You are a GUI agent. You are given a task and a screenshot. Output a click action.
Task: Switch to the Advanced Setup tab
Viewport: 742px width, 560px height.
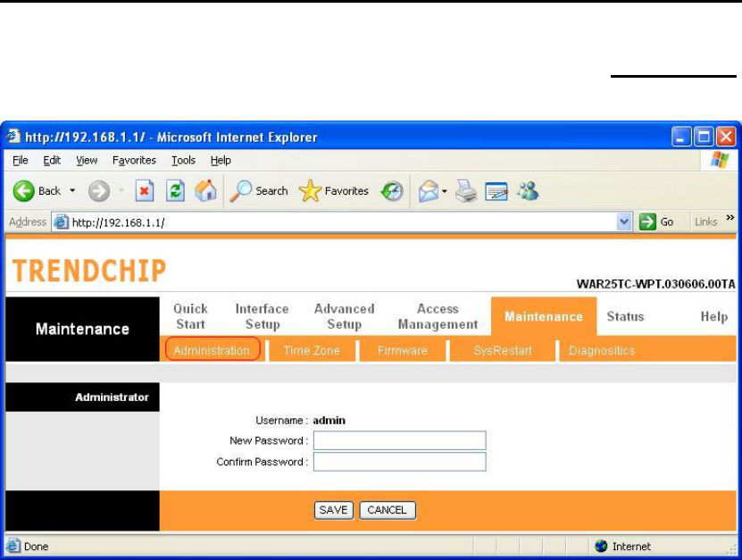click(345, 316)
